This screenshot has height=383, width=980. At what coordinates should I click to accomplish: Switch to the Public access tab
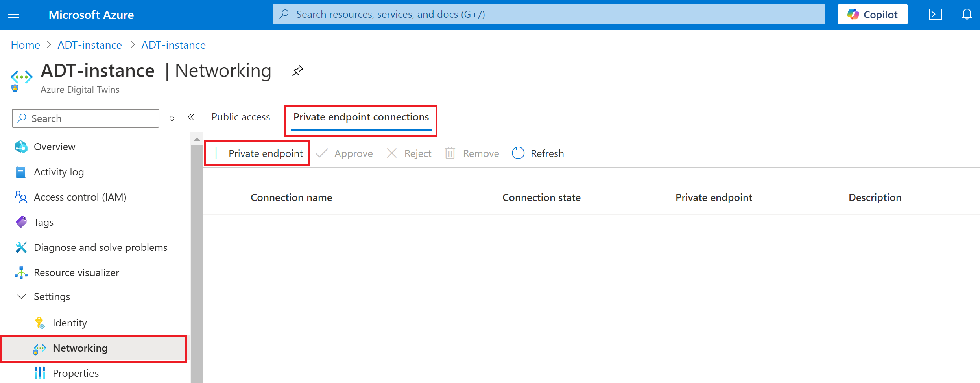(x=241, y=117)
